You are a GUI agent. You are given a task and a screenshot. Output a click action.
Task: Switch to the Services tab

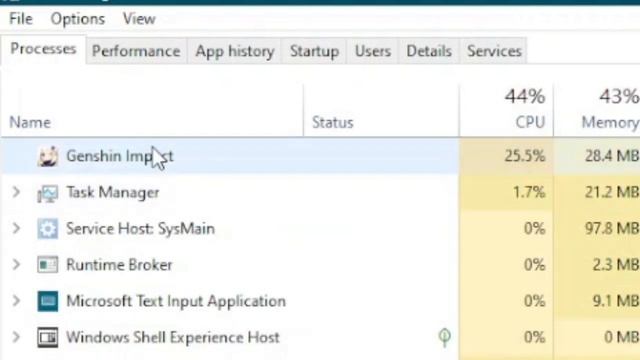pos(494,51)
